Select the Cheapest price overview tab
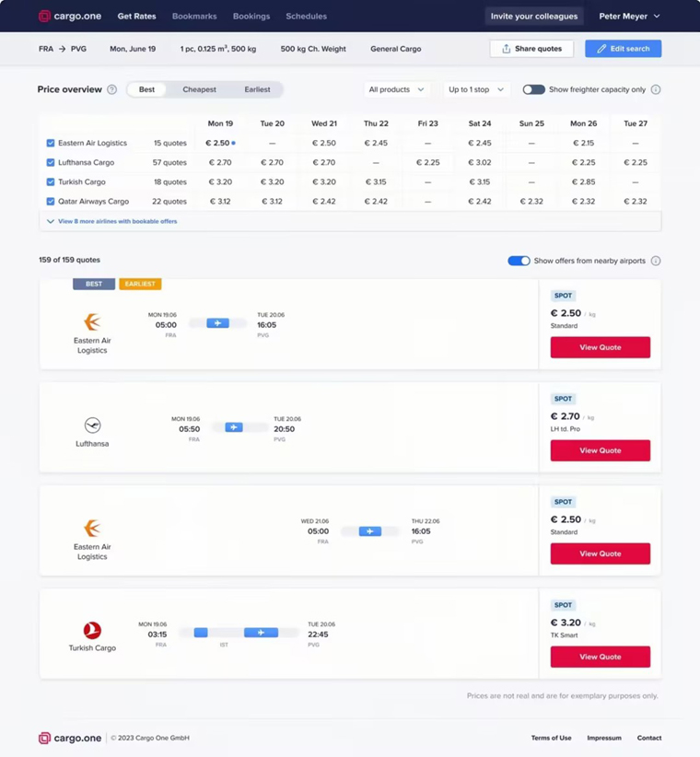Viewport: 700px width, 757px height. coord(199,89)
